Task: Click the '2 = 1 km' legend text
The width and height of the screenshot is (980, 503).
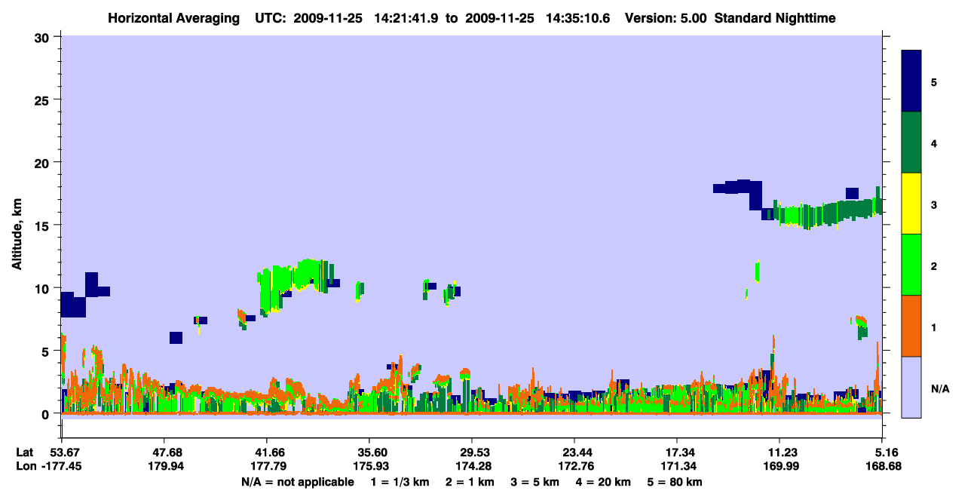Action: tap(470, 481)
